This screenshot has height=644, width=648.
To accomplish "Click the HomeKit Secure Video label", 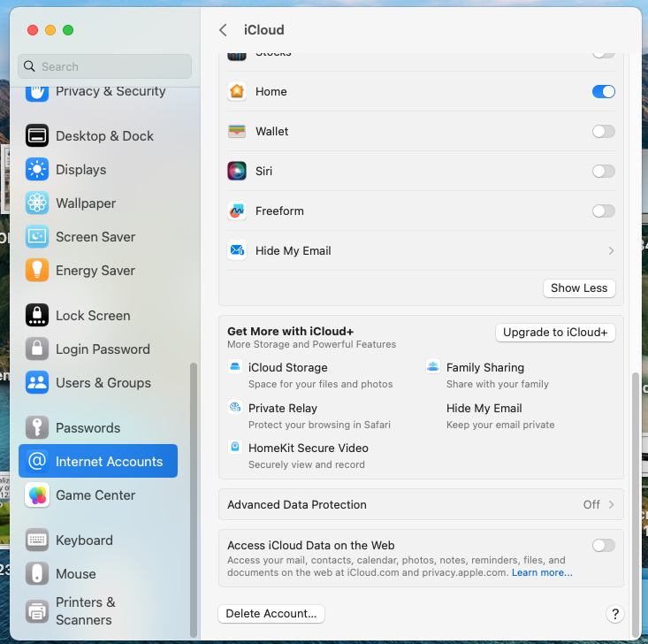I will pos(309,448).
